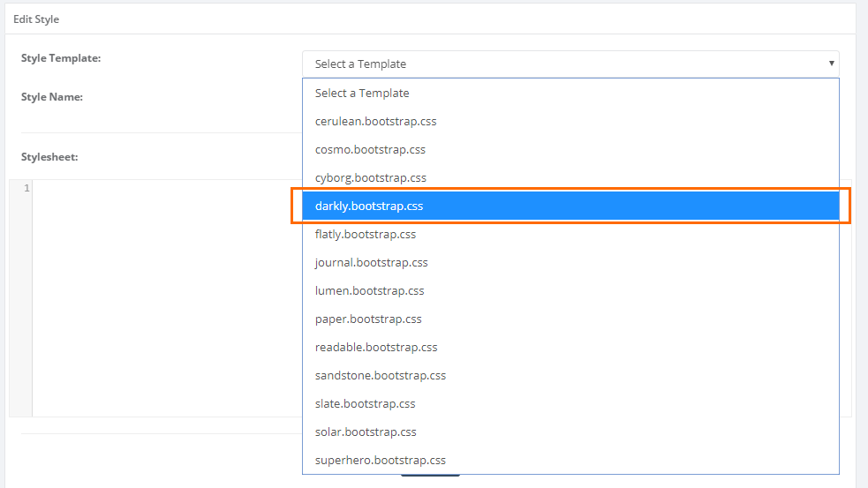Pick flatly.bootstrap.css from the dropdown

366,234
